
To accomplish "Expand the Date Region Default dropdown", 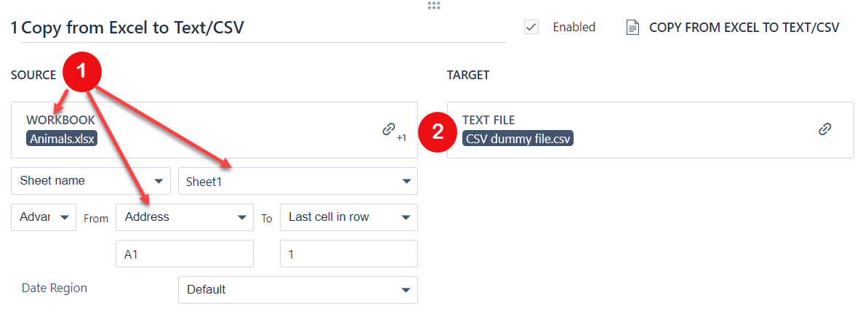I will pyautogui.click(x=297, y=289).
